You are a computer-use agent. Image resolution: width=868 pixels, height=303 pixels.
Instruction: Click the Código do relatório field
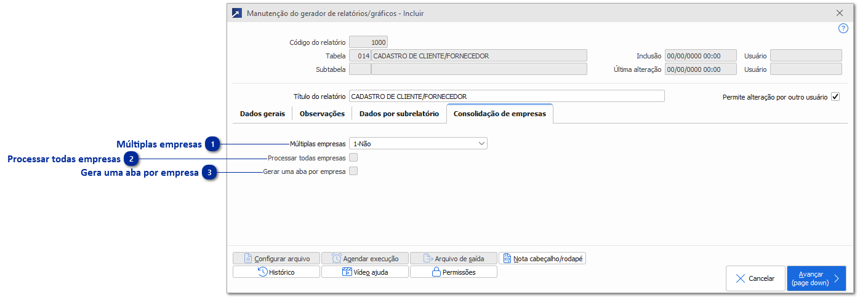pyautogui.click(x=368, y=42)
